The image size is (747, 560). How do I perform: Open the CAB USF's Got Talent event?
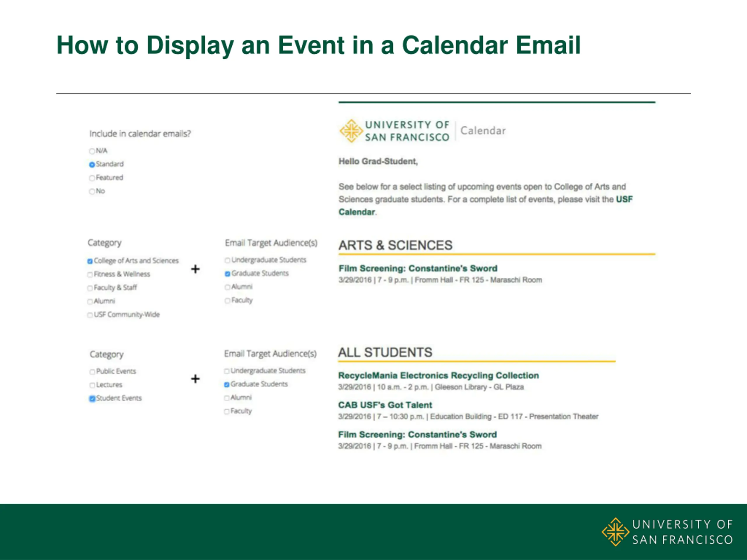point(385,405)
